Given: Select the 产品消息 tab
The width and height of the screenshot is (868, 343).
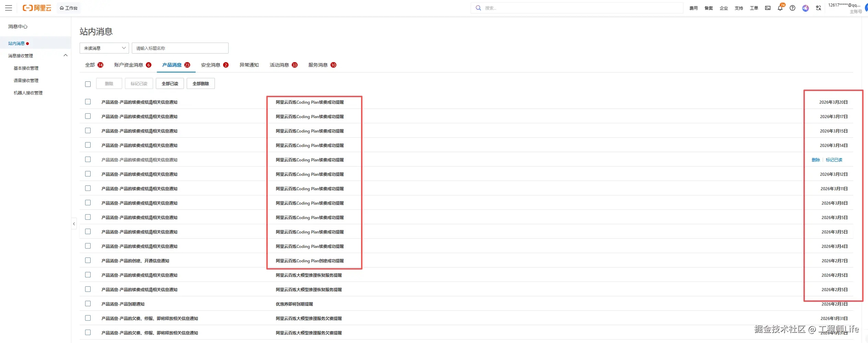Looking at the screenshot, I should (176, 65).
